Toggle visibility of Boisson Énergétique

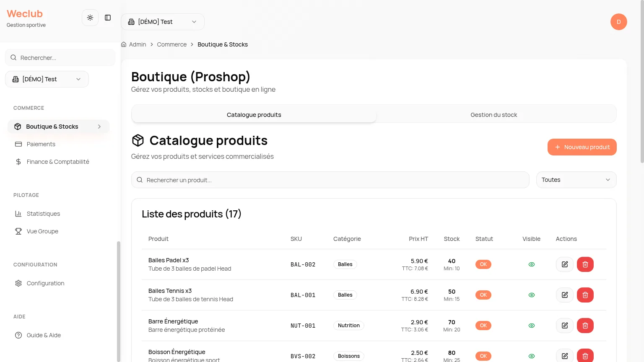pyautogui.click(x=532, y=356)
